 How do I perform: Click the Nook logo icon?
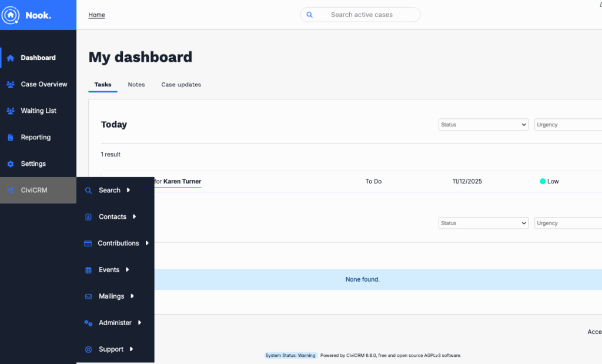coord(11,15)
